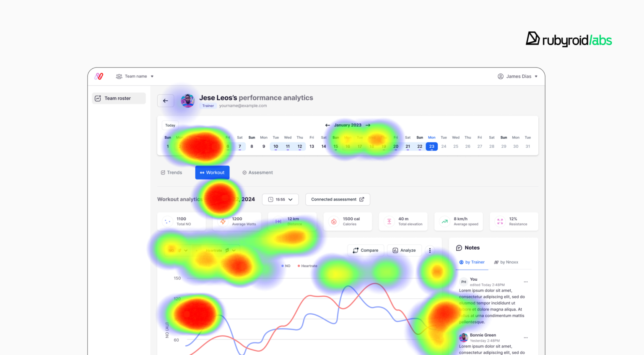Select January 23 in the calendar strip
The image size is (644, 355).
point(431,146)
